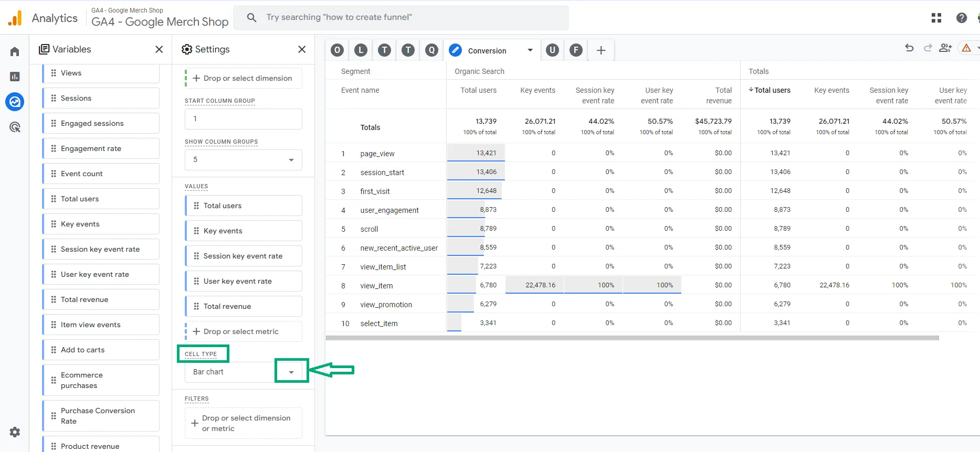Redo the exploration change
The height and width of the screenshot is (452, 980).
coord(928,48)
